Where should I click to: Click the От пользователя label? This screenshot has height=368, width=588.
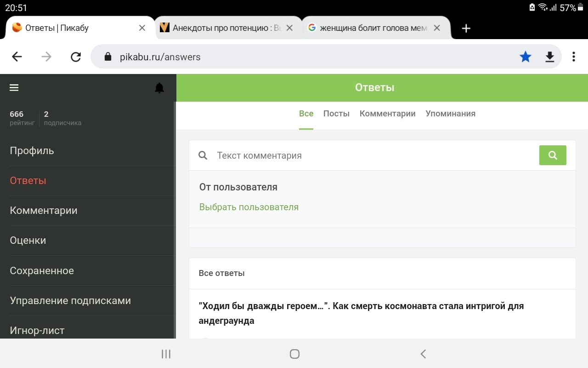[x=238, y=187]
